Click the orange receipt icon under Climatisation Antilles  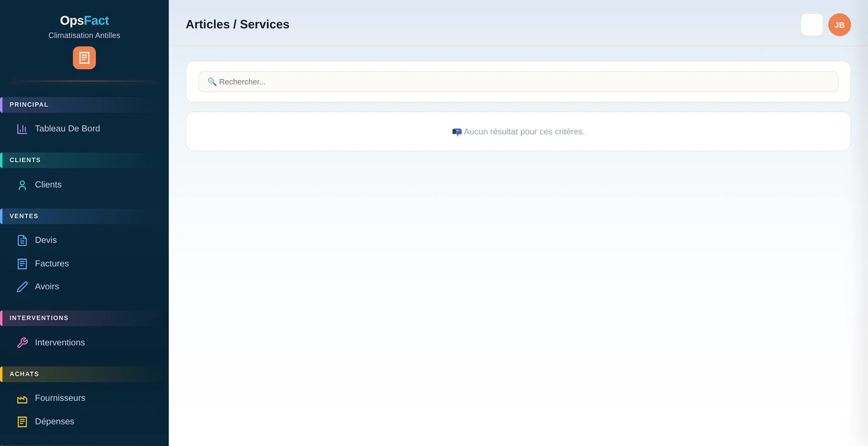pyautogui.click(x=84, y=58)
